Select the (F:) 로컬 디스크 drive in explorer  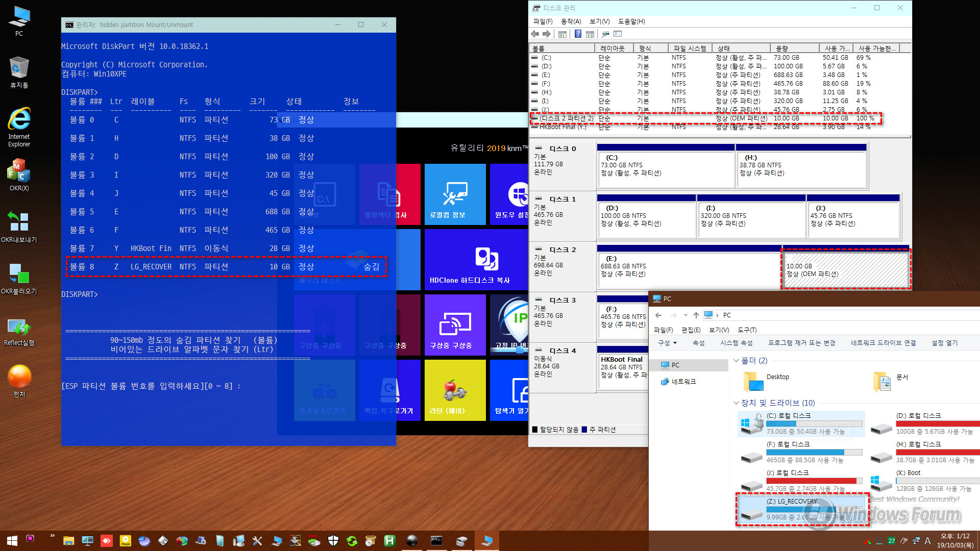pyautogui.click(x=802, y=452)
